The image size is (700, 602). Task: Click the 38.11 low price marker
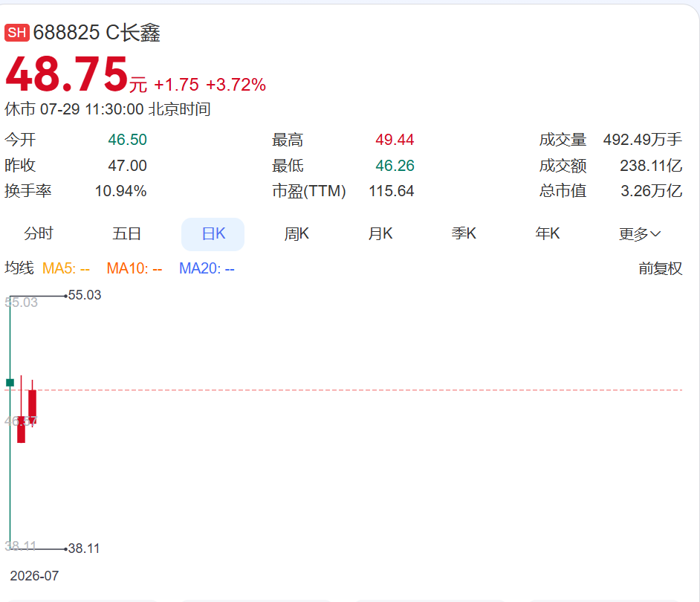point(84,548)
